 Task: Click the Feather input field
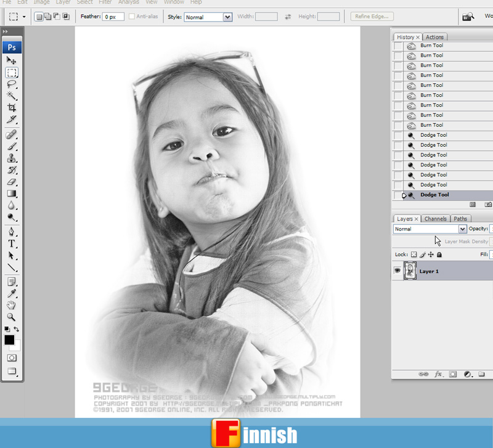pyautogui.click(x=113, y=17)
